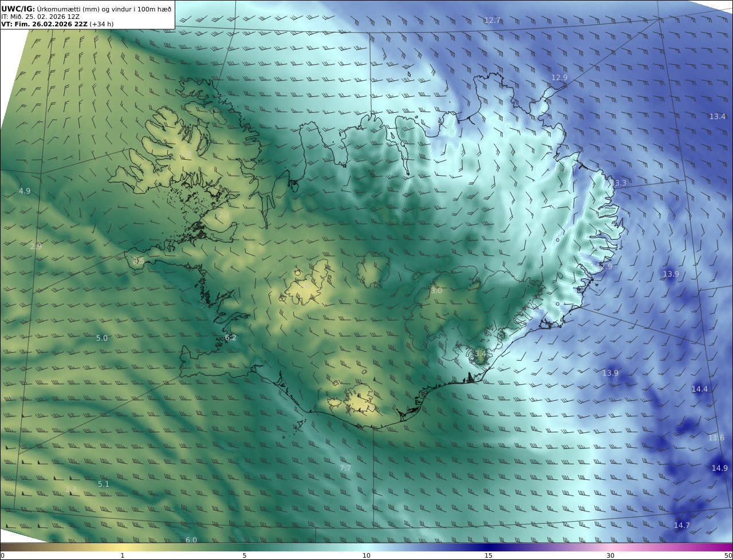The image size is (733, 560).
Task: Click the colorbar tick labeled 0
Action: [2, 555]
